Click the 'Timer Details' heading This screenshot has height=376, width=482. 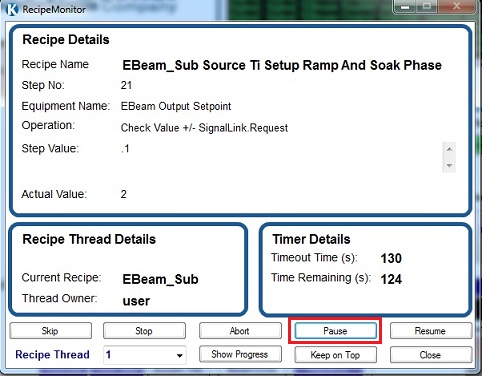point(311,239)
